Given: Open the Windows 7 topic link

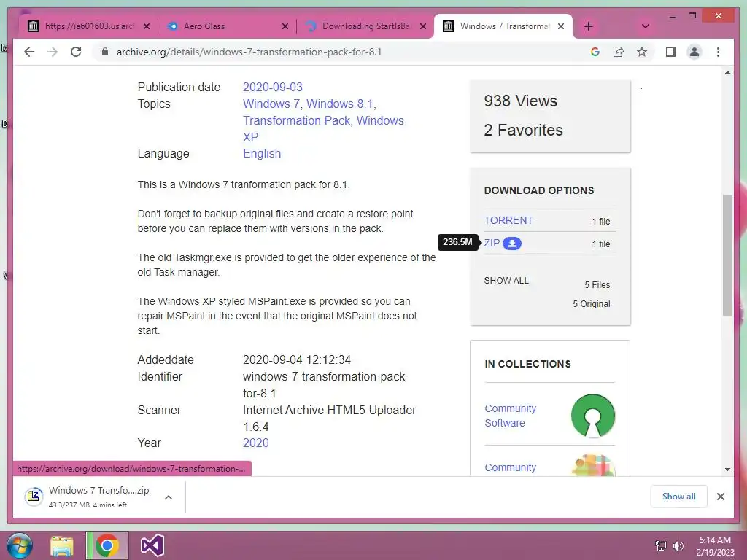Looking at the screenshot, I should click(271, 104).
